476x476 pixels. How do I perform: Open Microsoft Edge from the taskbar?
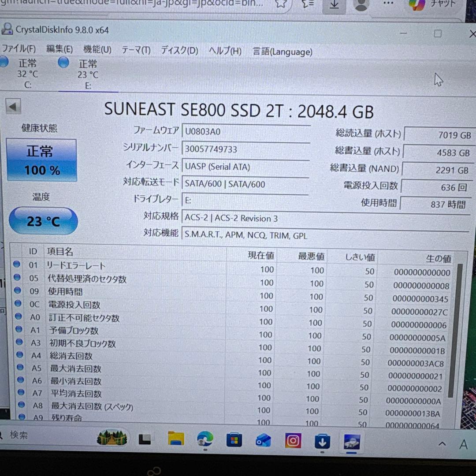(x=205, y=439)
